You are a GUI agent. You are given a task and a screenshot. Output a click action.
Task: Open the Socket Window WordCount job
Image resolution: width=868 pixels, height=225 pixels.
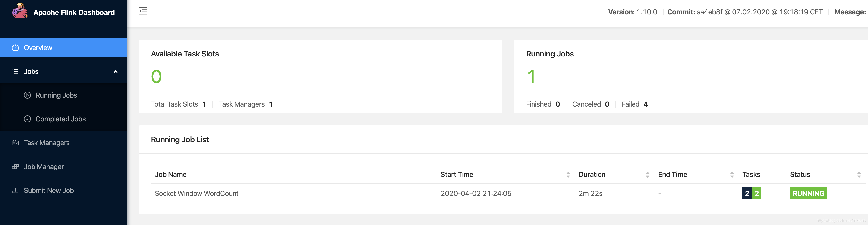coord(197,193)
